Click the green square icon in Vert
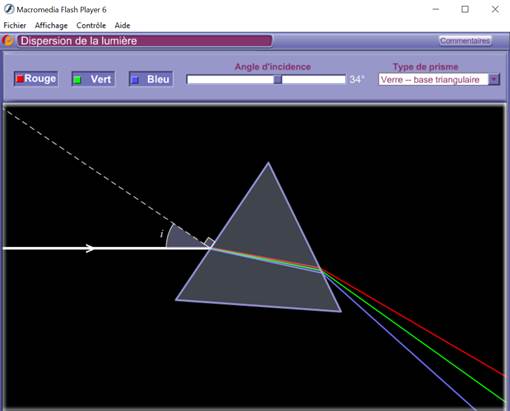 77,80
